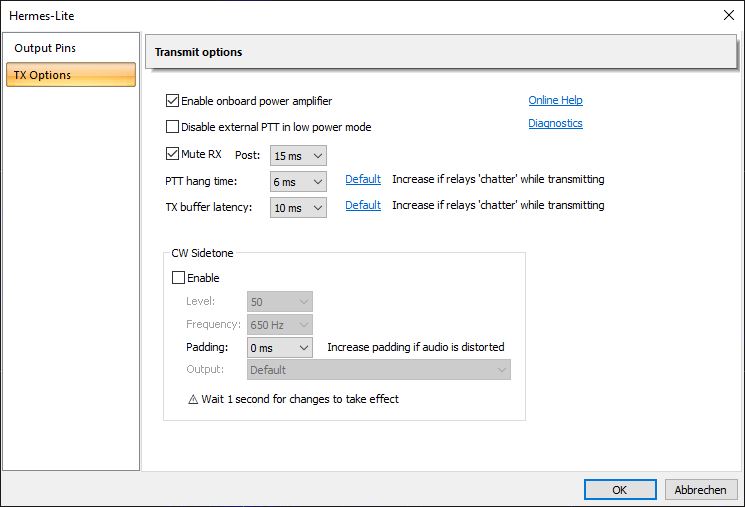The width and height of the screenshot is (745, 507).
Task: Click the Frequency 650 Hz dropdown
Action: (x=280, y=325)
